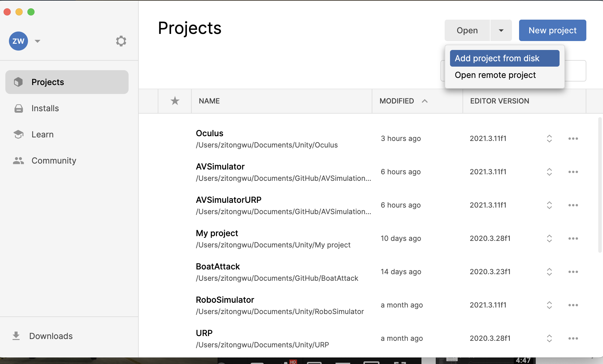
Task: Open more options for Oculus project
Action: (573, 139)
